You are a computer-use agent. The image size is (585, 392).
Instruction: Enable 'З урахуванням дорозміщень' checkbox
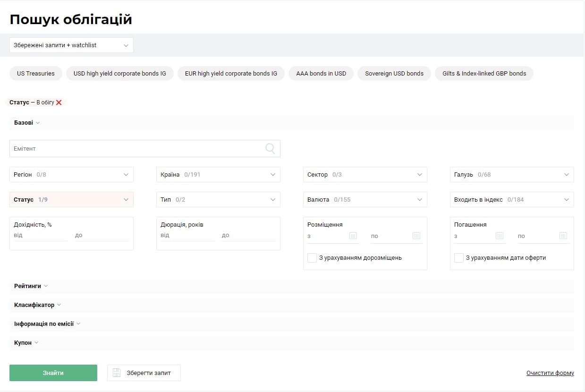coord(312,258)
